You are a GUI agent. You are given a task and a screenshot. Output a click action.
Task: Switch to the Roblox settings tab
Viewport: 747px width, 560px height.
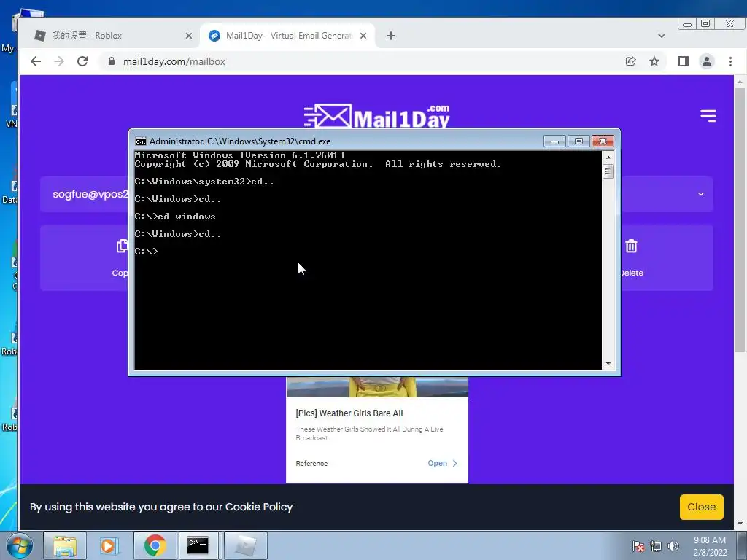pos(113,36)
